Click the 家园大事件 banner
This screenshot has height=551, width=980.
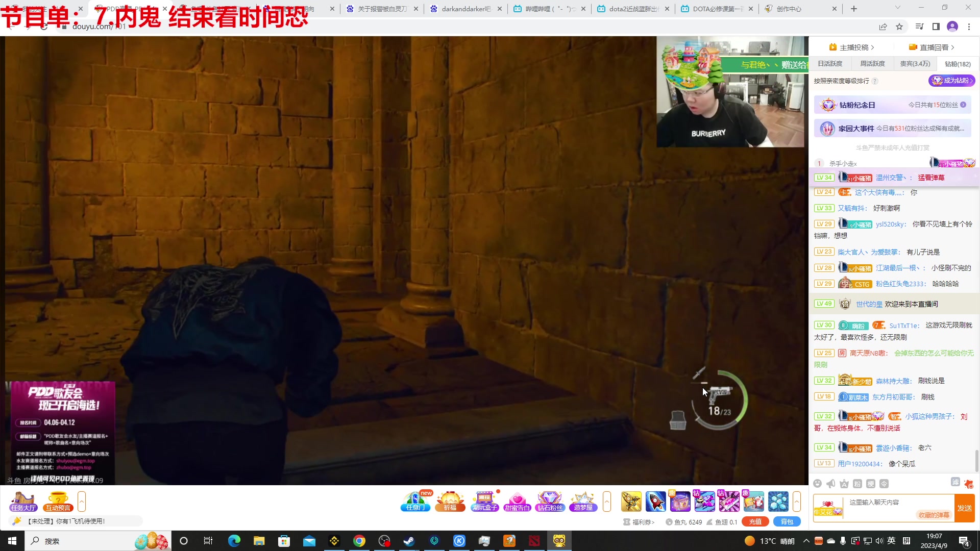893,129
